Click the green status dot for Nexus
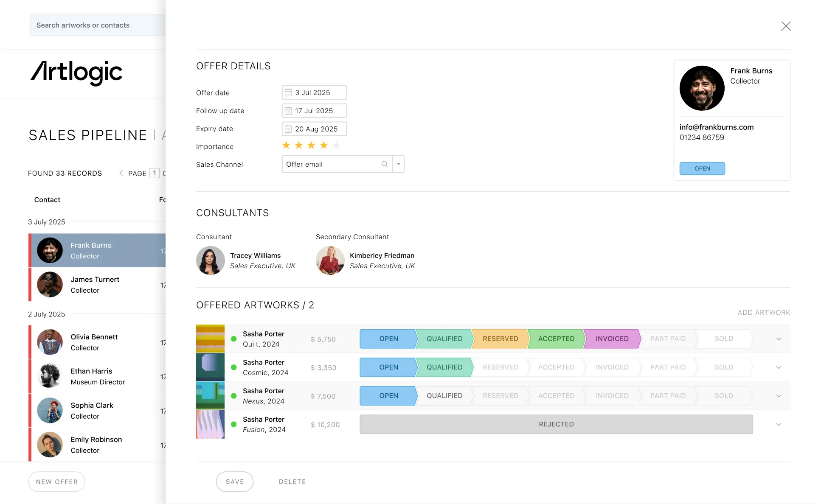This screenshot has height=504, width=821. click(x=233, y=396)
